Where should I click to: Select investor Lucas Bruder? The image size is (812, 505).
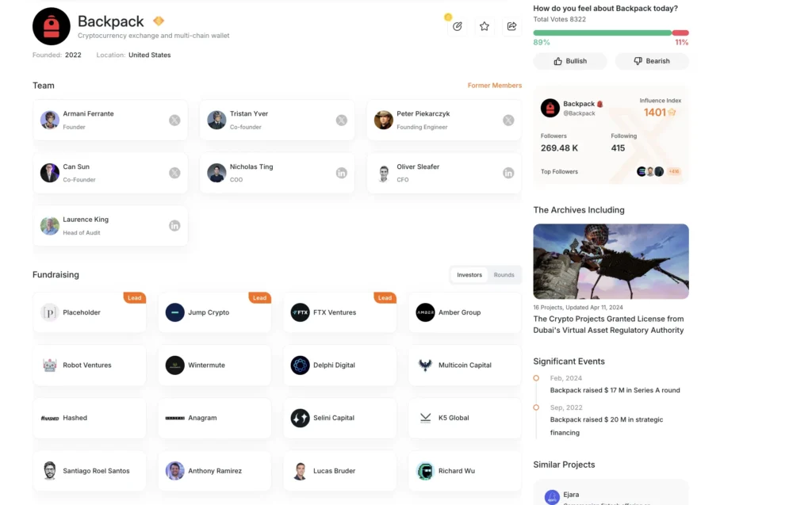pos(339,471)
